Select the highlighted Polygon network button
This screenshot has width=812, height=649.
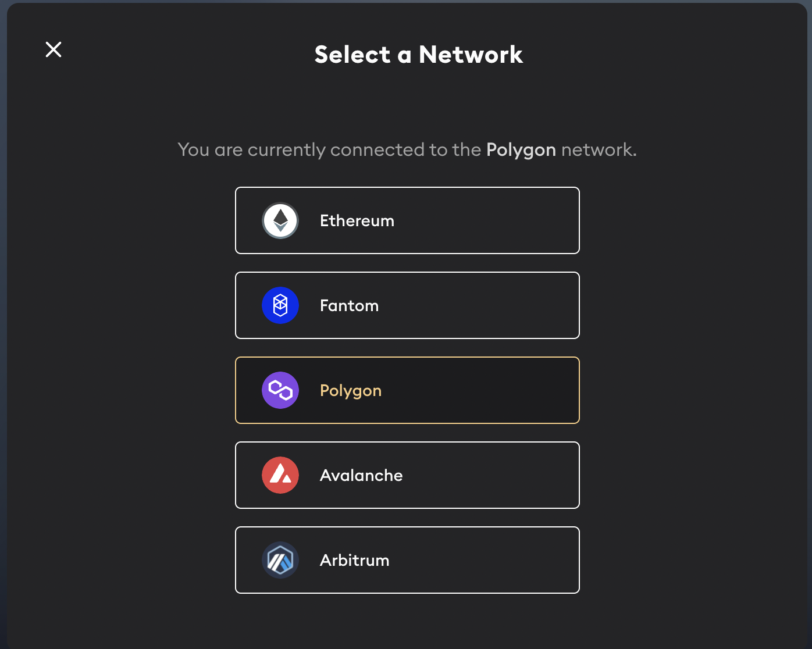[407, 390]
